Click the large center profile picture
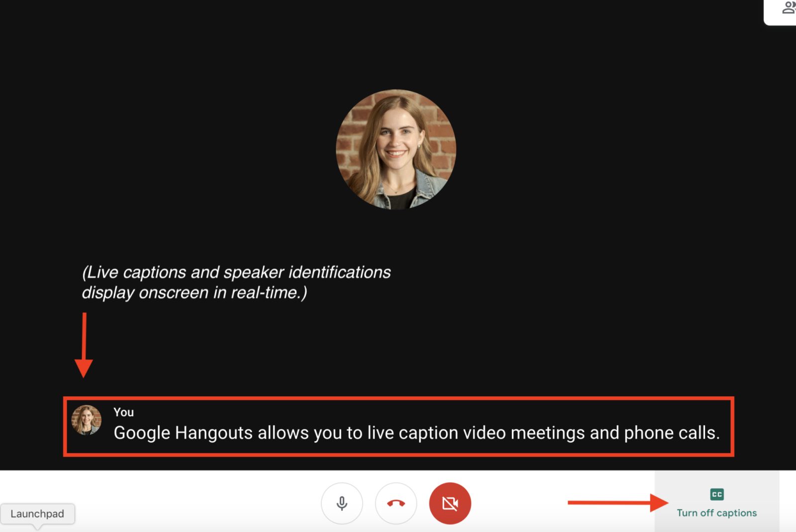This screenshot has width=796, height=532. (396, 149)
